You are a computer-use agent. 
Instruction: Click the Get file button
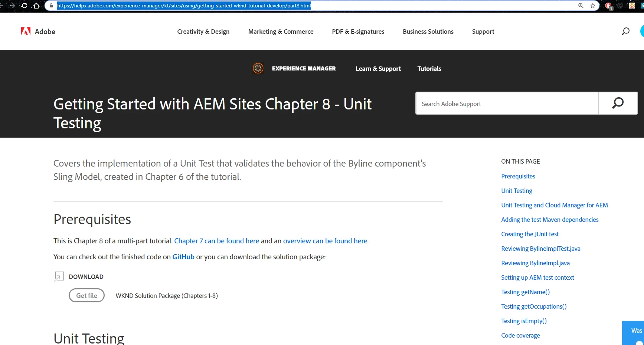click(86, 295)
